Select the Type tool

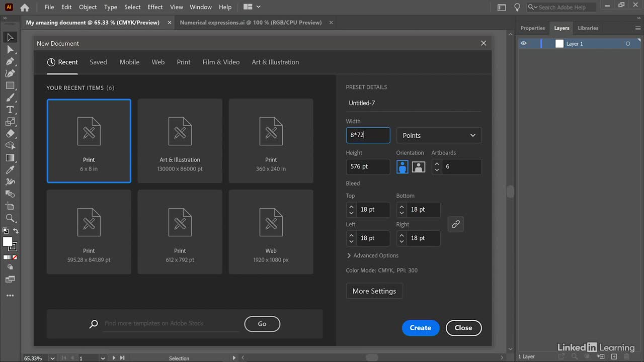[10, 110]
